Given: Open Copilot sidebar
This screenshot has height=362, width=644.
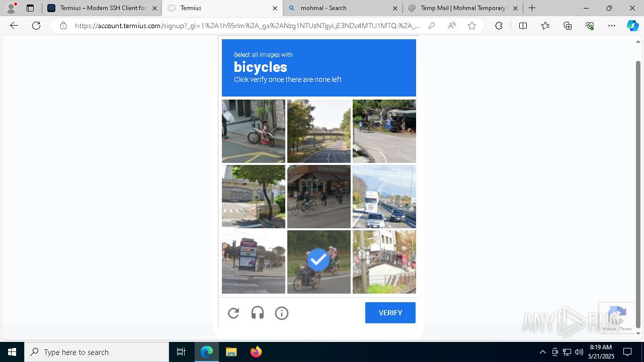Looking at the screenshot, I should (x=632, y=26).
